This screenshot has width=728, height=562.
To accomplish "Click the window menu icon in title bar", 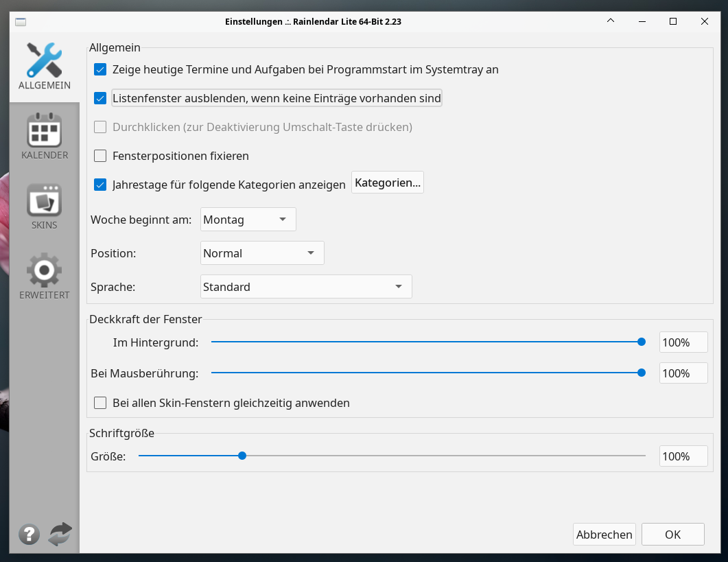I will tap(21, 21).
